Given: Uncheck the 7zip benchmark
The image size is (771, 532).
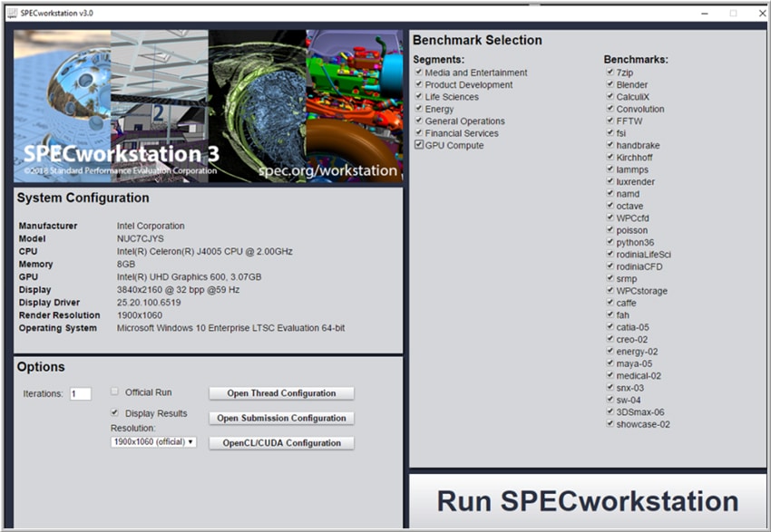Looking at the screenshot, I should coord(610,73).
